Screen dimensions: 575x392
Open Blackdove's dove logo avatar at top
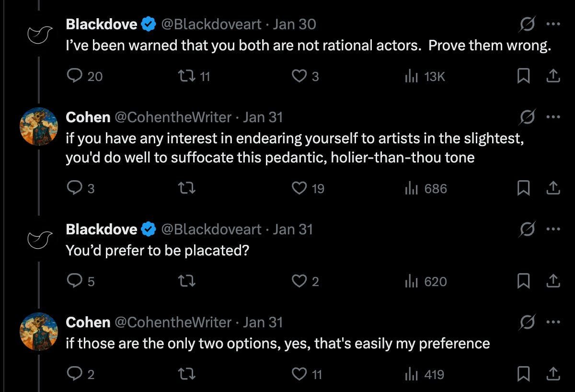[38, 34]
